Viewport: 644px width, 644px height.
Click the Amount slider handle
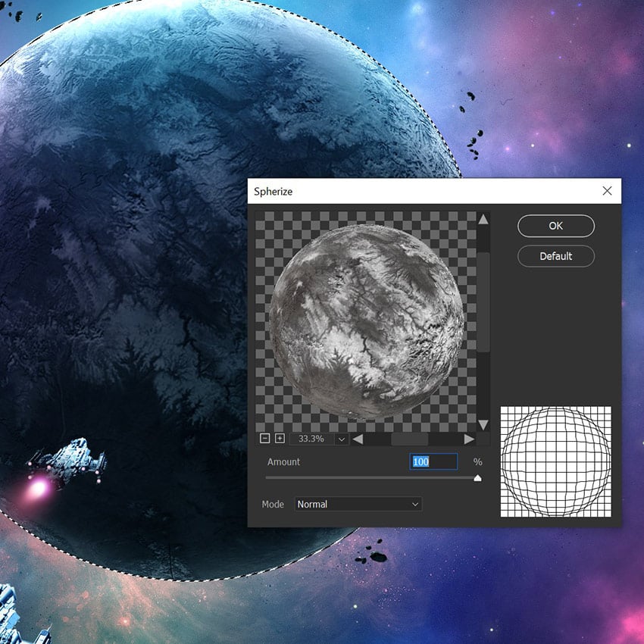477,478
